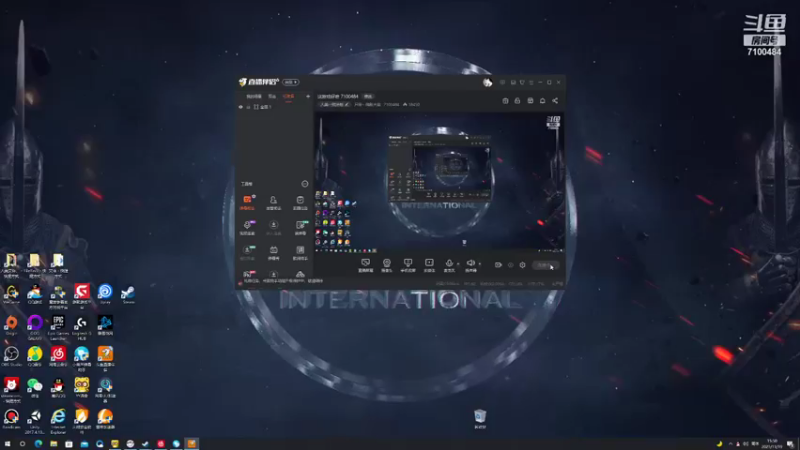
Task: Open the third tool in the toolbox's top row
Action: (300, 202)
